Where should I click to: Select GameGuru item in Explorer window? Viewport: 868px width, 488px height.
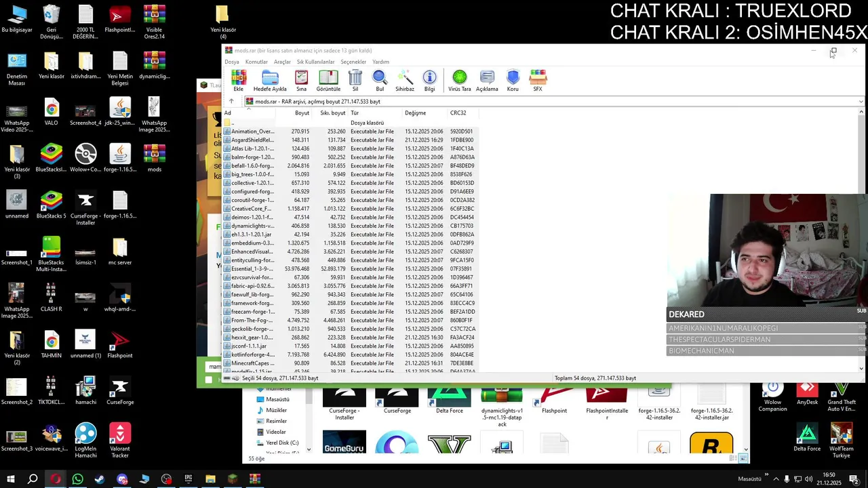pos(344,442)
